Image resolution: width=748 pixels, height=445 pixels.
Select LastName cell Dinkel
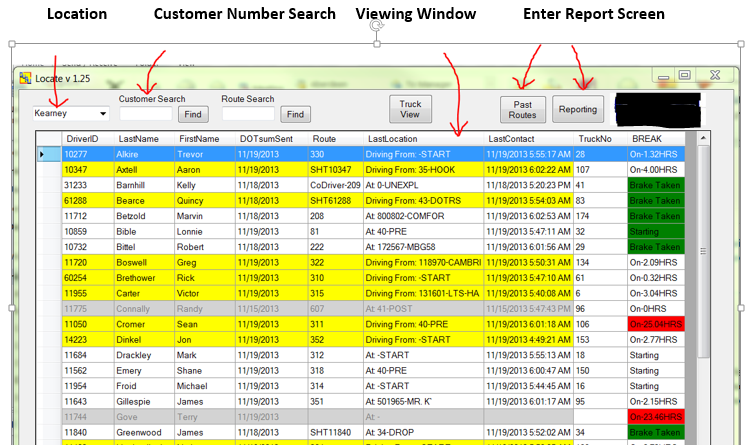[145, 340]
